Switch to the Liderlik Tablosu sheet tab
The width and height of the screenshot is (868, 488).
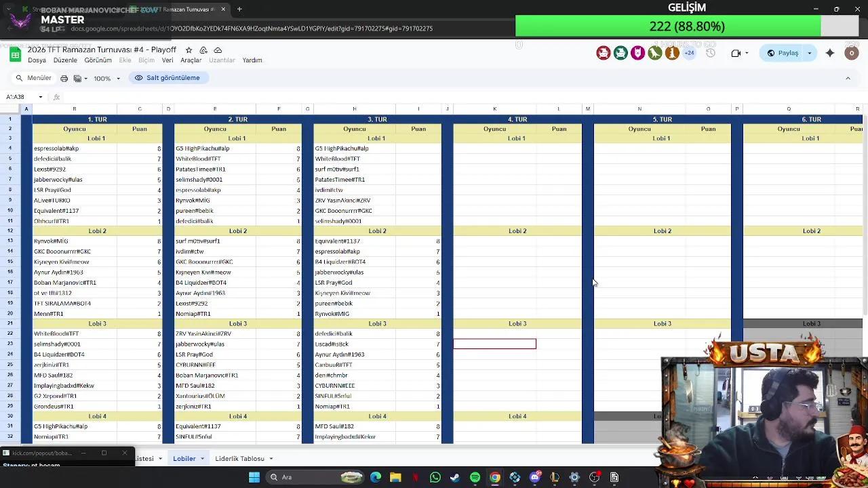click(x=239, y=459)
